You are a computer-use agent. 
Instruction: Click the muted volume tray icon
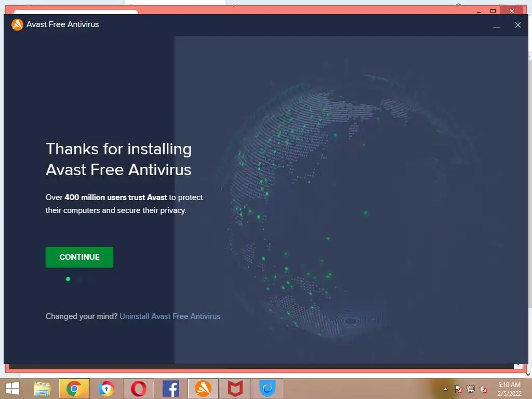(483, 389)
